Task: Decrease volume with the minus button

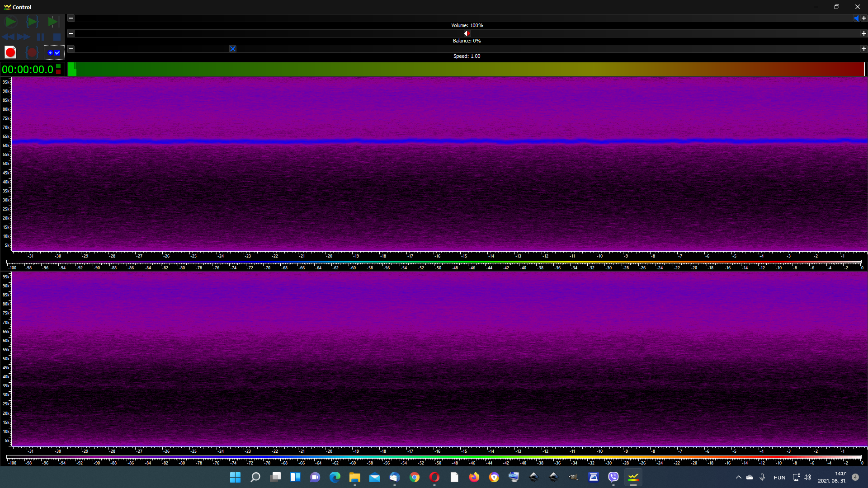Action: (71, 18)
